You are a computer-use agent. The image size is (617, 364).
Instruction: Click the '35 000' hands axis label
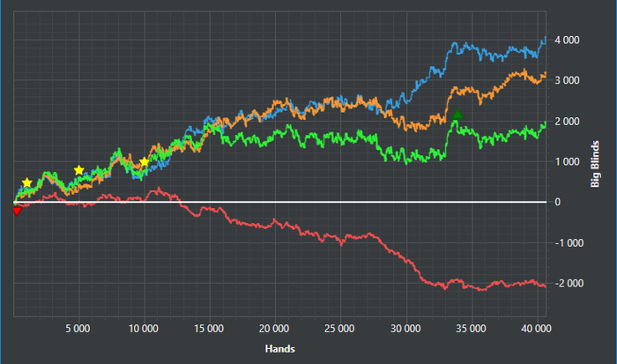[471, 329]
